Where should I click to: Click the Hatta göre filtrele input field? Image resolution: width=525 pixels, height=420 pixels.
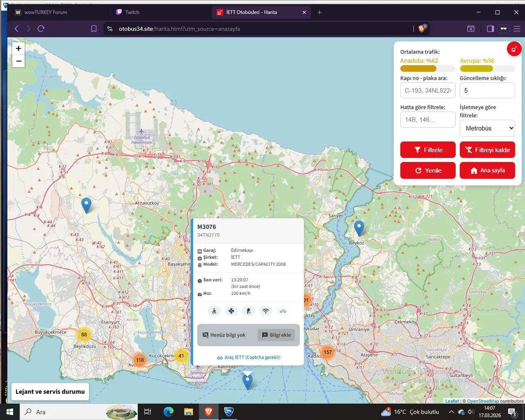428,120
